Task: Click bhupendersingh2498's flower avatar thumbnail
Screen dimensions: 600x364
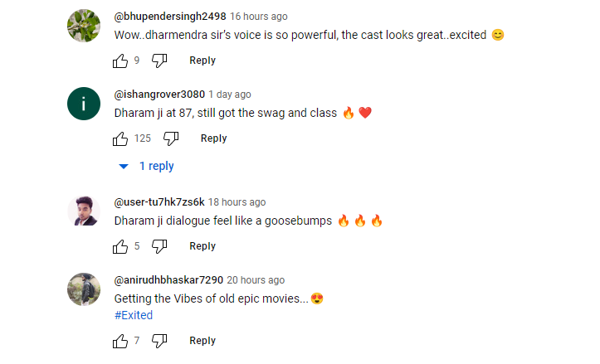Action: click(x=84, y=26)
